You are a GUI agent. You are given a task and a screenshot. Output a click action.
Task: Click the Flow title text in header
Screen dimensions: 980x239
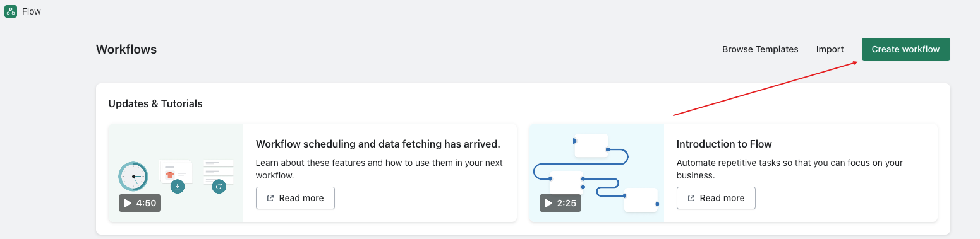coord(32,11)
